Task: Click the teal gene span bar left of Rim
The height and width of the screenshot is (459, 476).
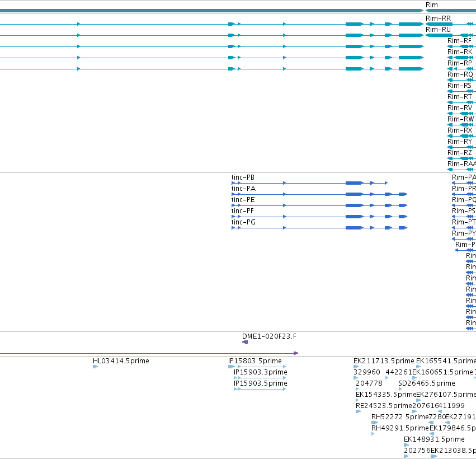Action: pos(211,11)
